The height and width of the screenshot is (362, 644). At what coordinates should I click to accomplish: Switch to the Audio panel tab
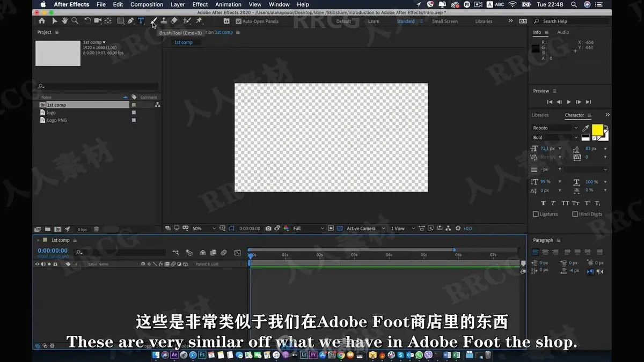563,33
